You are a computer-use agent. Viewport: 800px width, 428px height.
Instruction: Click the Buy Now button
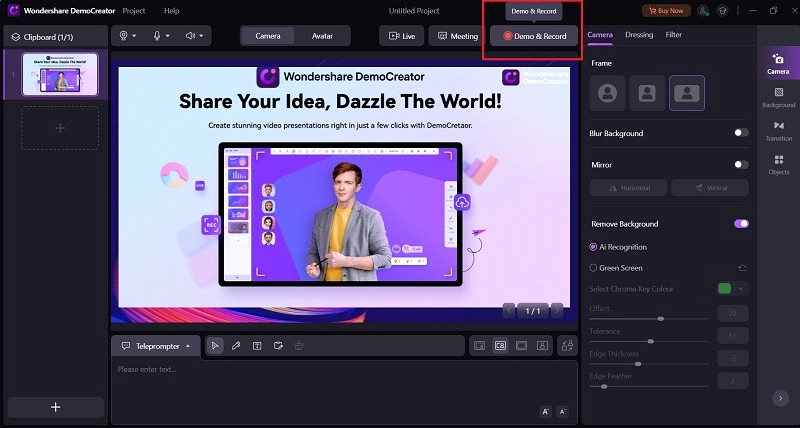tap(666, 11)
